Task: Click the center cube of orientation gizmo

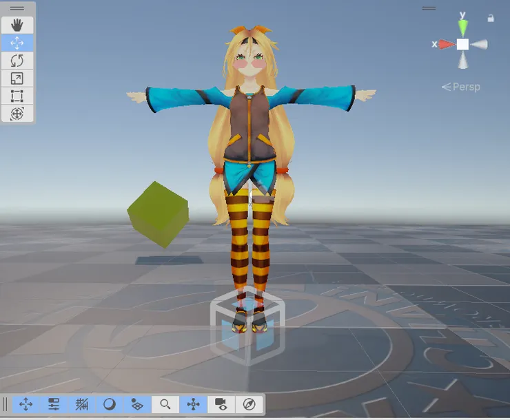Action: pos(462,44)
